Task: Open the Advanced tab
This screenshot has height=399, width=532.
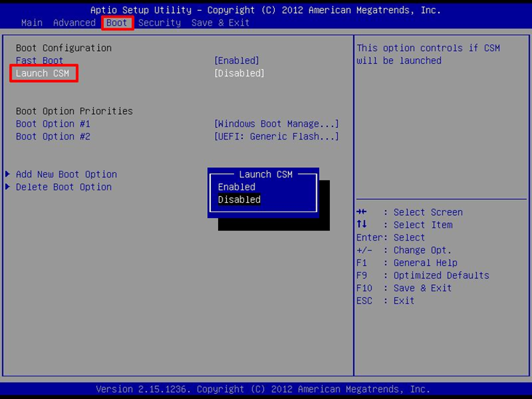Action: point(74,23)
